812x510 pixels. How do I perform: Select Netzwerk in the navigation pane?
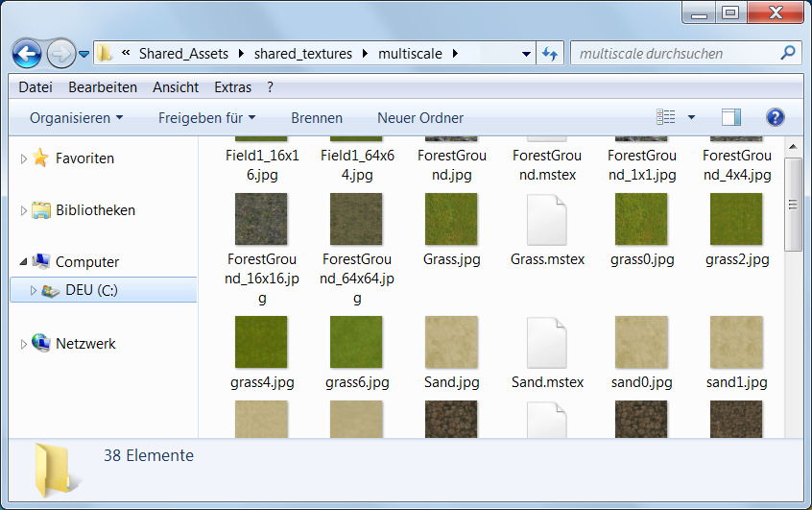pos(85,344)
